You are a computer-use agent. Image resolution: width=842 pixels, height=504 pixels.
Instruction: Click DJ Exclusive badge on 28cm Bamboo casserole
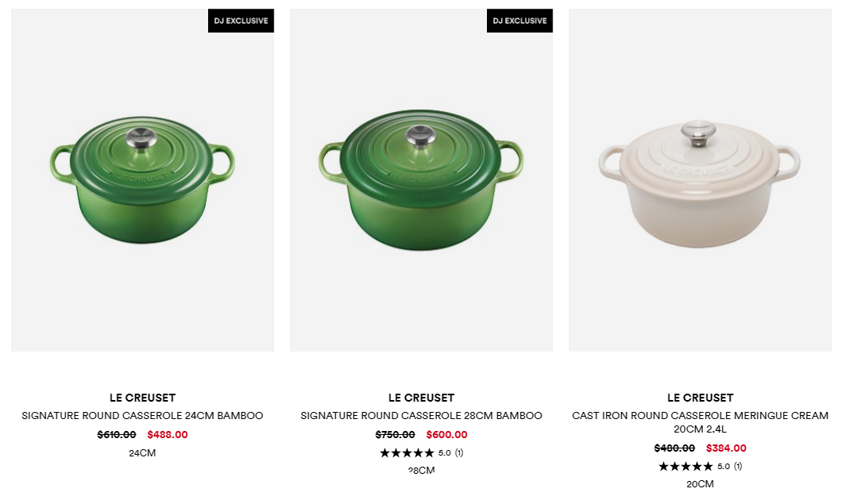click(x=519, y=21)
